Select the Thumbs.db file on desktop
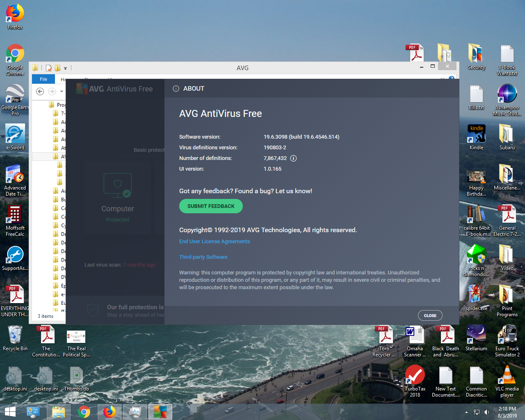Viewport: 525px width, 420px height. click(76, 379)
